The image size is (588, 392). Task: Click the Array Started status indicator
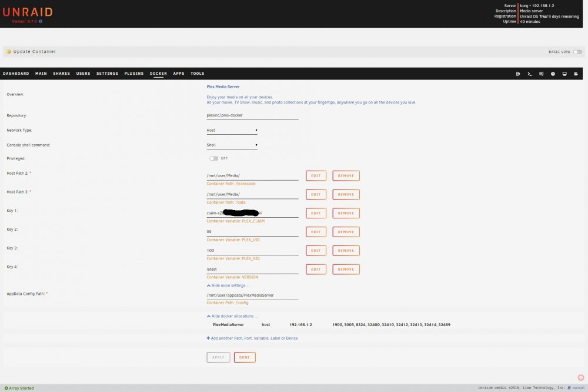tap(19, 388)
